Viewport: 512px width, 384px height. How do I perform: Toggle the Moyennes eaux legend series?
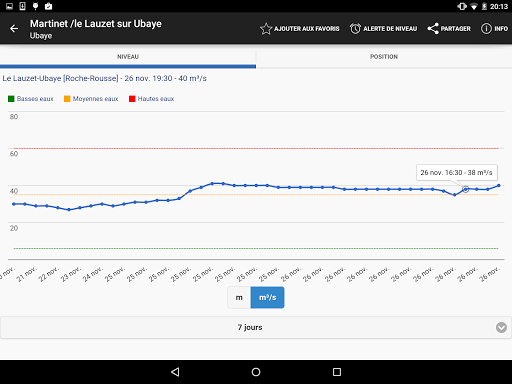point(91,99)
